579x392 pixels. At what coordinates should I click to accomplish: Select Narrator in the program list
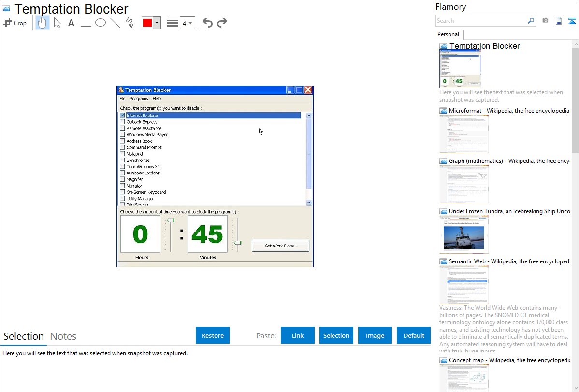134,186
